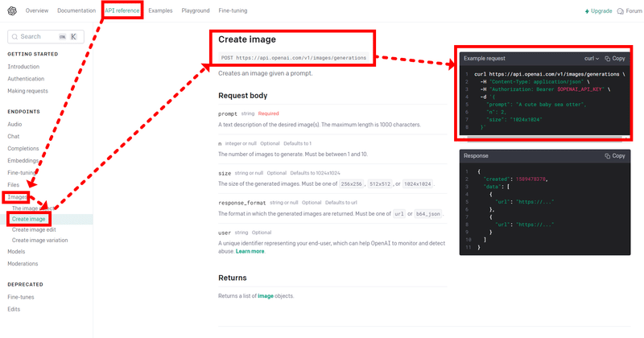Select Create image edit in sidebar
644x338 pixels.
coord(34,229)
